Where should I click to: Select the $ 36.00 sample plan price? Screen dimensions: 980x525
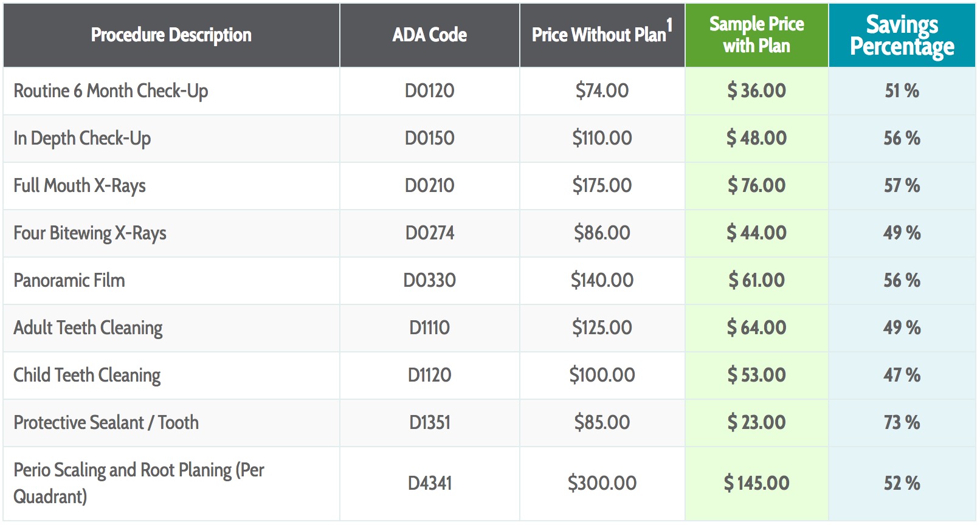[756, 91]
